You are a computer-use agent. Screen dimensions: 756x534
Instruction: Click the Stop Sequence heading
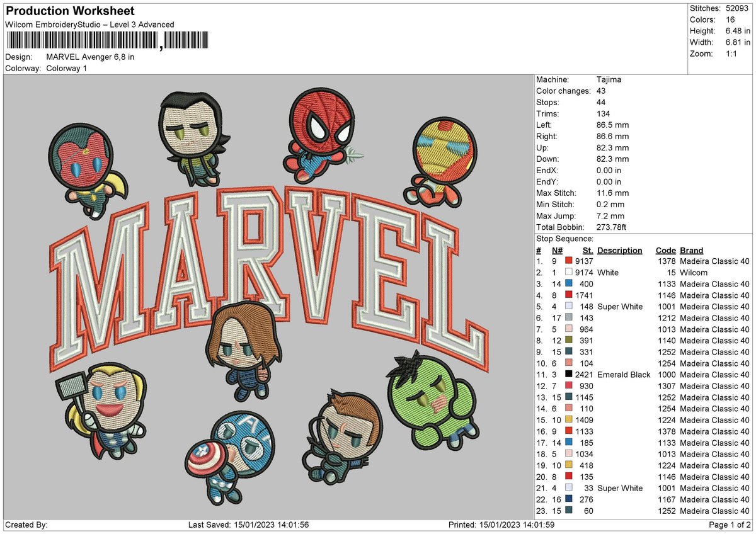coord(564,239)
